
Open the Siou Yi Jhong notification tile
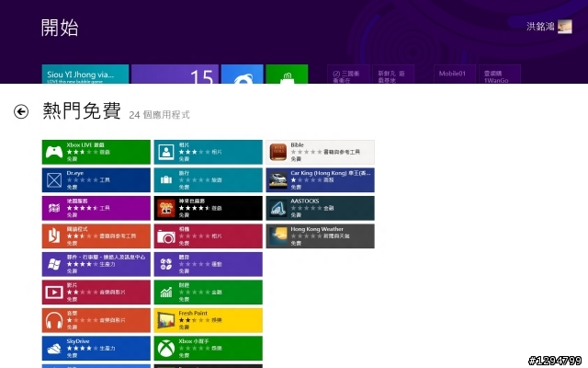[x=85, y=74]
